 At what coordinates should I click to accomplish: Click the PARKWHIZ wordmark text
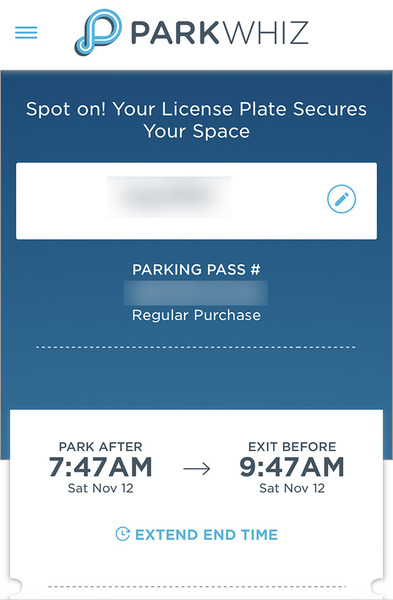click(220, 33)
